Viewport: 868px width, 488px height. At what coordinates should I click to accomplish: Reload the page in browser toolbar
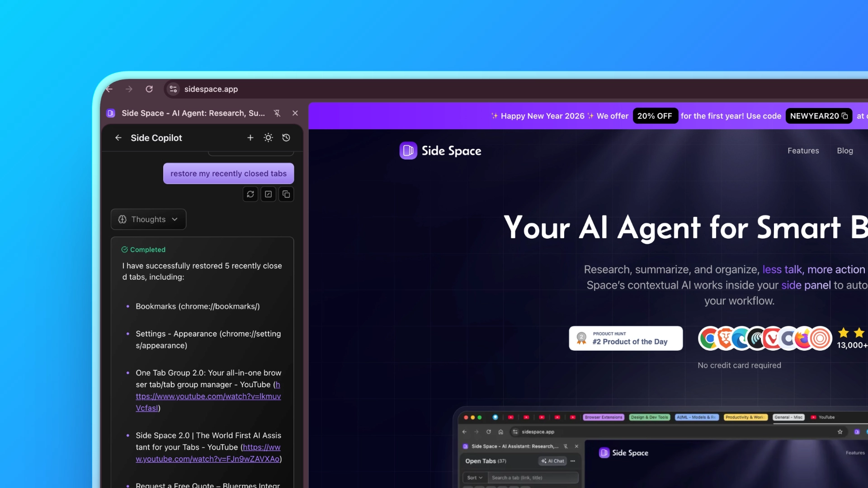point(149,89)
